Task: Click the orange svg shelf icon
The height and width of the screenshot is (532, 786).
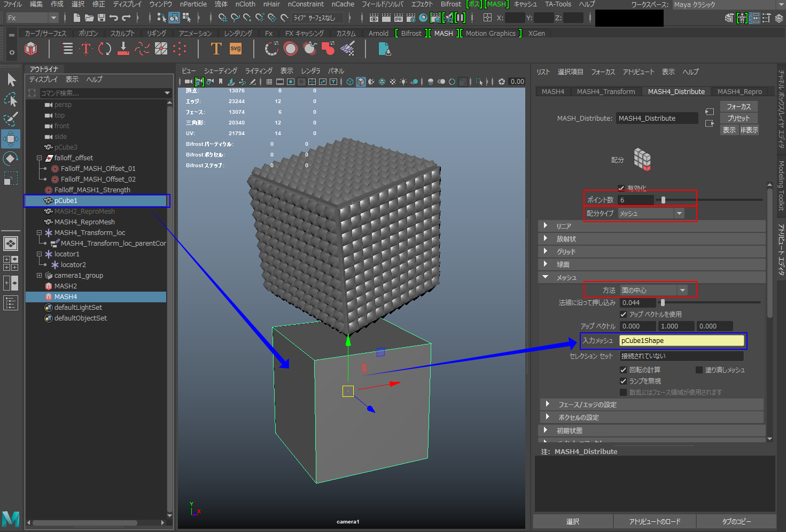Action: click(235, 49)
